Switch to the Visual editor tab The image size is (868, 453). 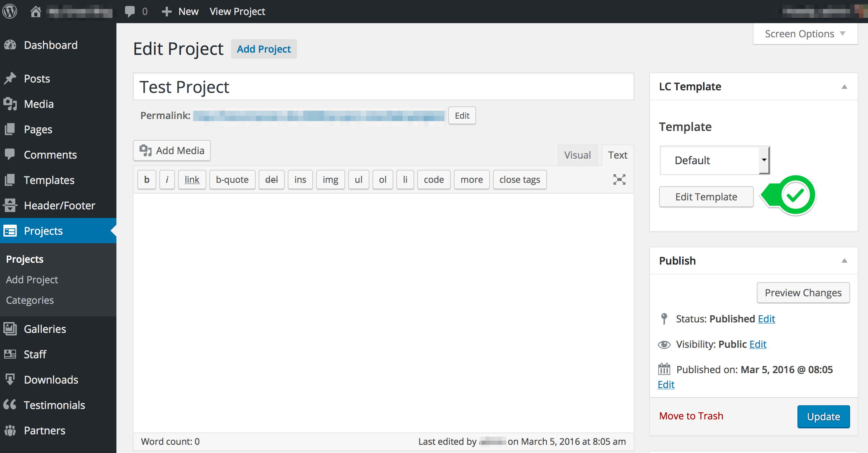[577, 155]
